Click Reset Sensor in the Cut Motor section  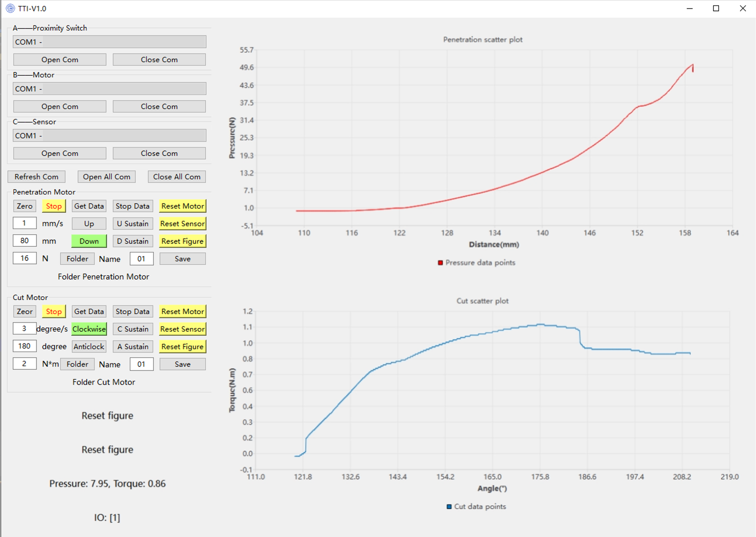(183, 329)
